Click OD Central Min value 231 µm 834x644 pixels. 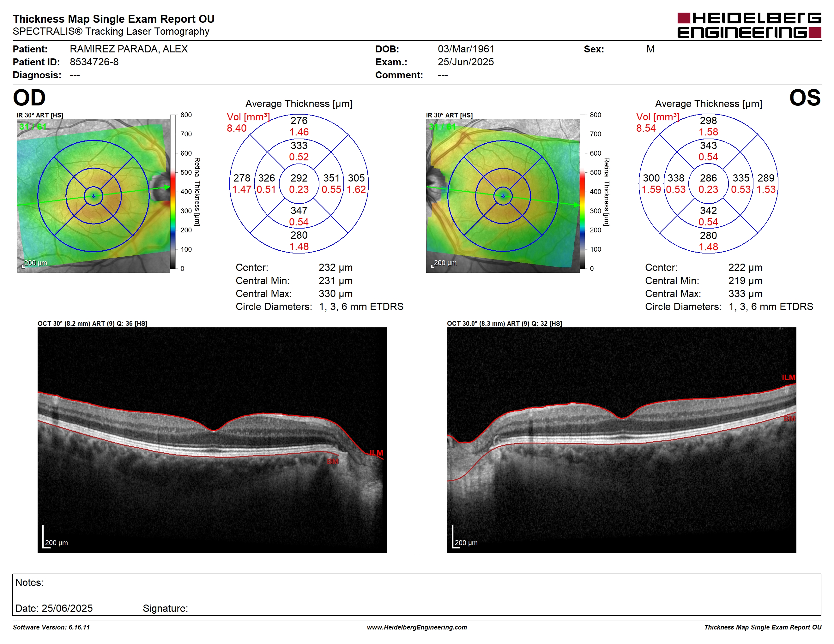(x=336, y=281)
